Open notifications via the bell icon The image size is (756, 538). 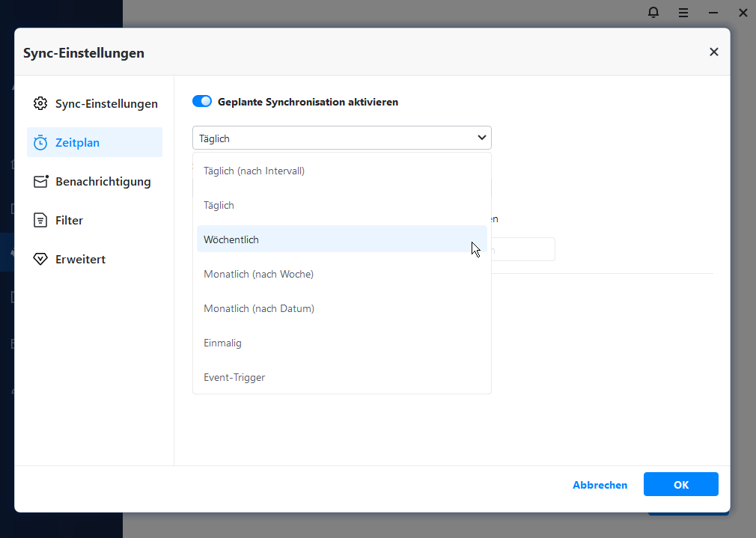point(653,13)
